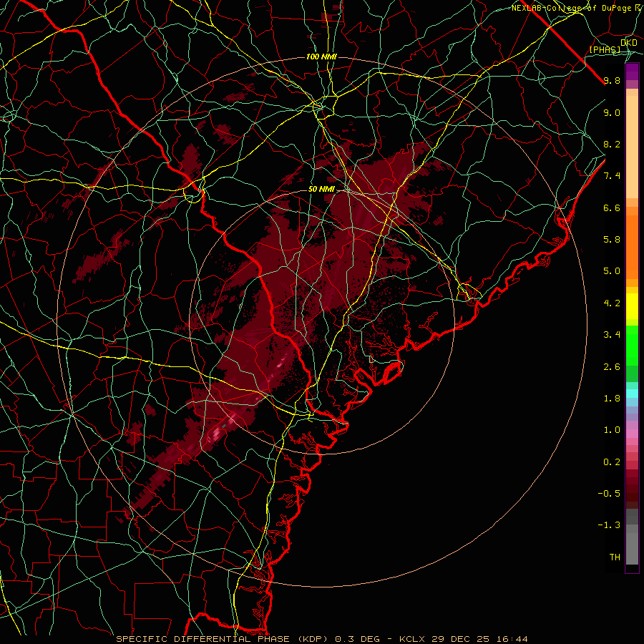Screen dimensions: 644x644
Task: Select the 2.6 value on the scale
Action: [x=612, y=367]
